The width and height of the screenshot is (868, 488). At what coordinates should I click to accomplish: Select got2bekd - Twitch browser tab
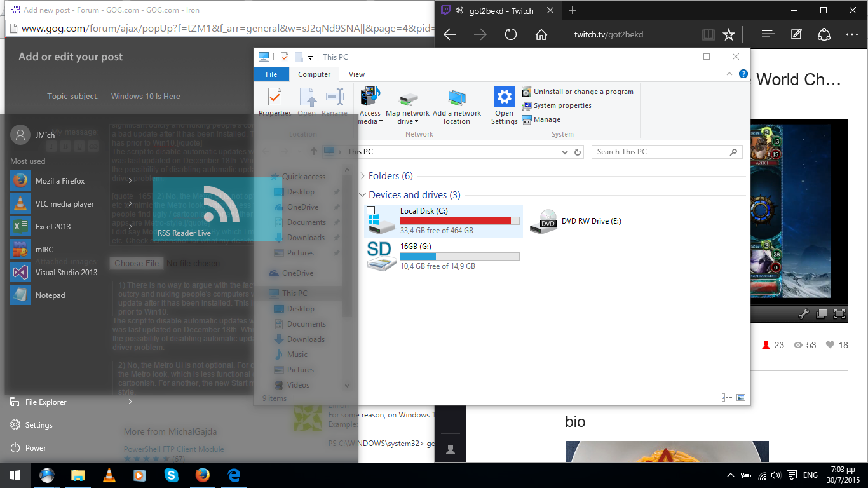point(498,10)
